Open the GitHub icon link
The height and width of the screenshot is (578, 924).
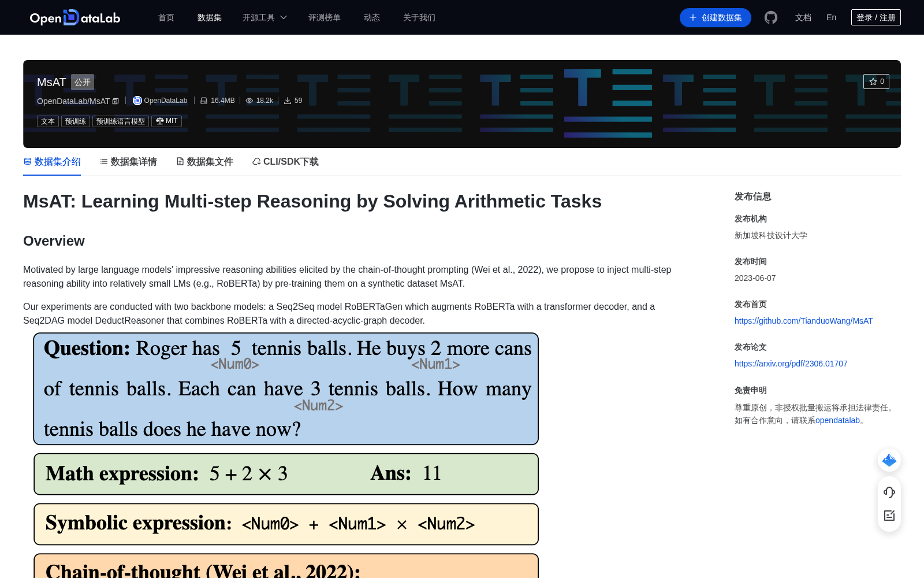click(x=771, y=17)
